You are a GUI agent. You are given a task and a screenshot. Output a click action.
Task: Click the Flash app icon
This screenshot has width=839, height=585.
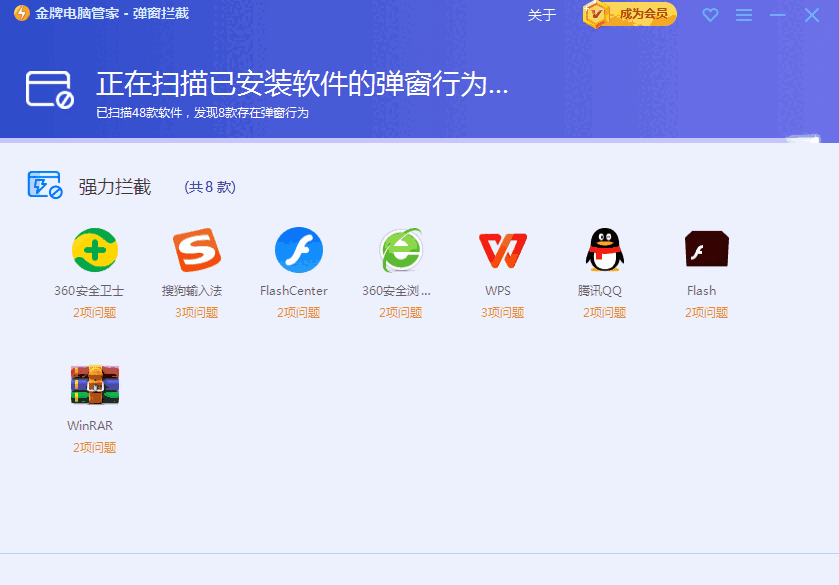coord(706,250)
